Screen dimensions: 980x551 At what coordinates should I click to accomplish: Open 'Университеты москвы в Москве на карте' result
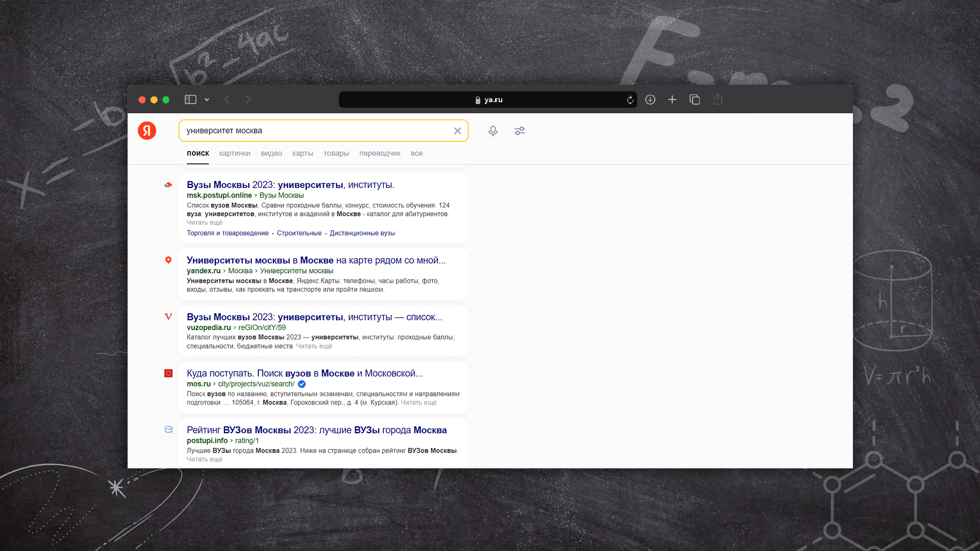point(316,260)
